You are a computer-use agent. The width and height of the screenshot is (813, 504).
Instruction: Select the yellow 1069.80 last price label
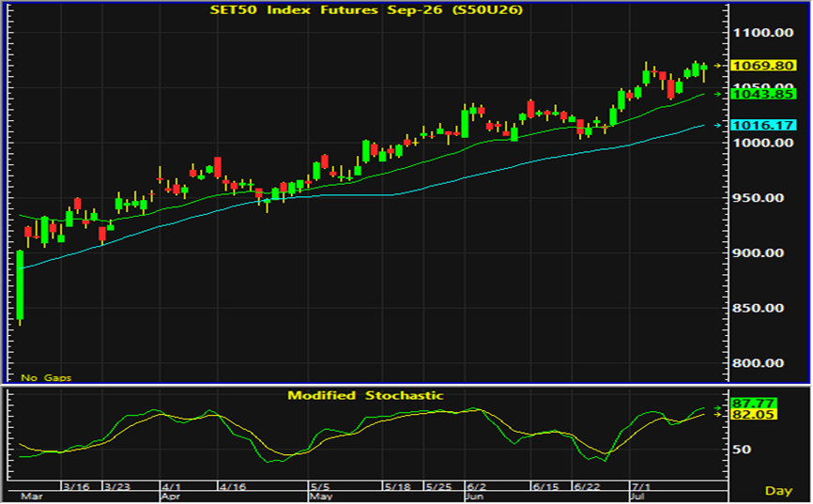click(762, 66)
